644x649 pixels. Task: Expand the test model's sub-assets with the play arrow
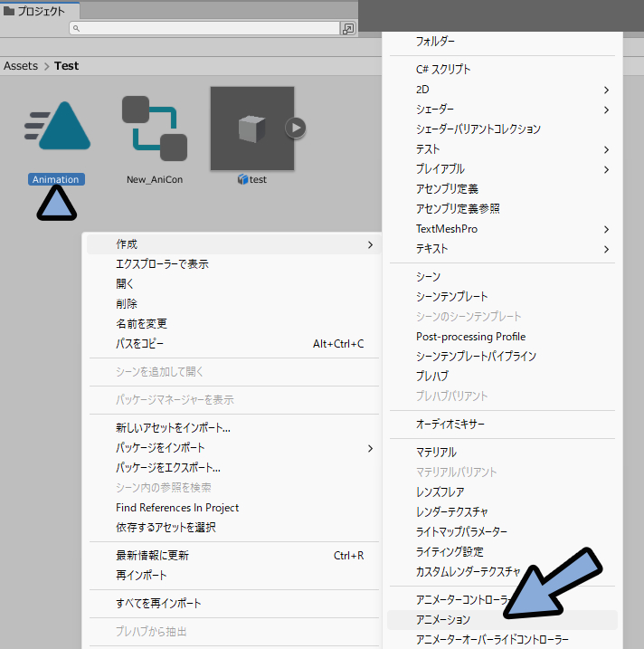[x=296, y=128]
